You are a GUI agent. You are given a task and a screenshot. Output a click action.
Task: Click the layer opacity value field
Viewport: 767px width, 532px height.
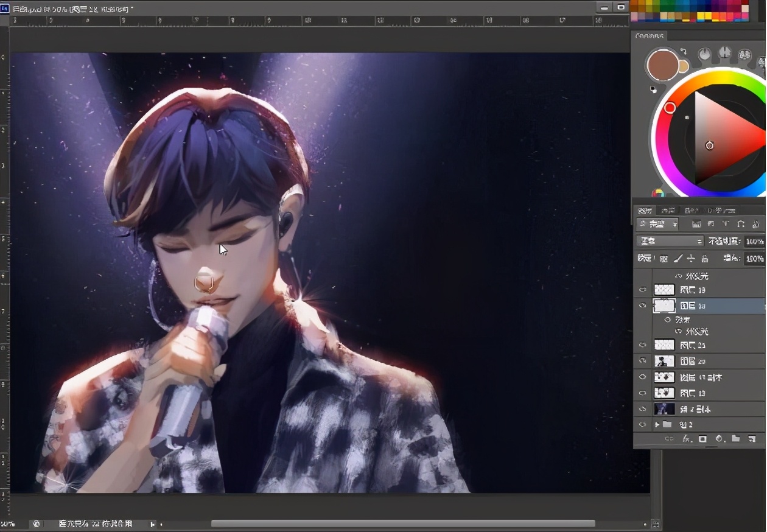coord(754,242)
